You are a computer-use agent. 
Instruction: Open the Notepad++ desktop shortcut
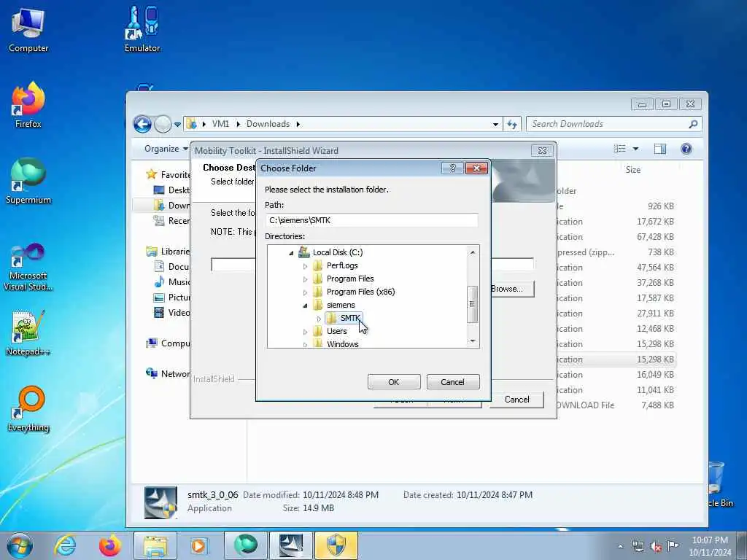[x=28, y=333]
